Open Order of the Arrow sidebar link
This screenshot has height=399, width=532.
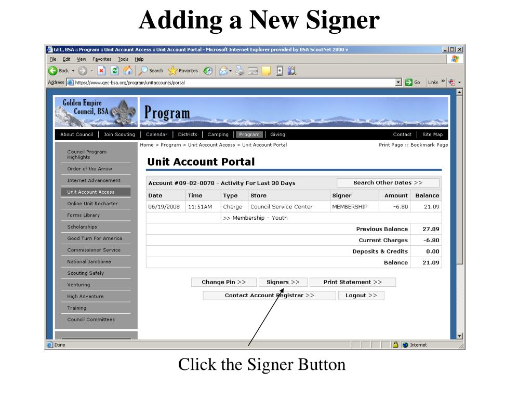89,169
